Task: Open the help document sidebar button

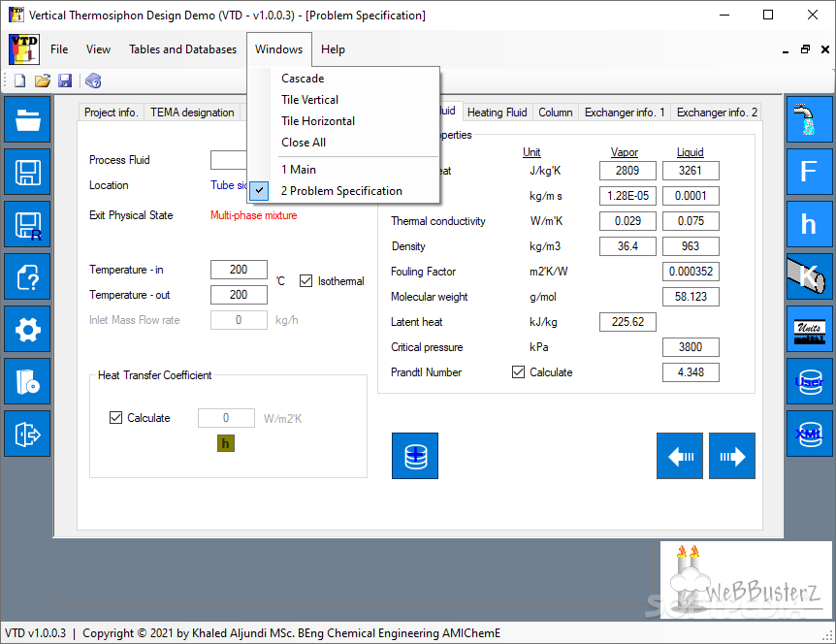Action: tap(27, 276)
